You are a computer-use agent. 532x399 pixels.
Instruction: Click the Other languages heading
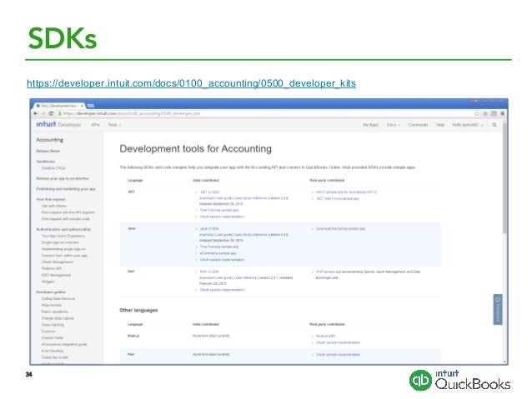138,310
